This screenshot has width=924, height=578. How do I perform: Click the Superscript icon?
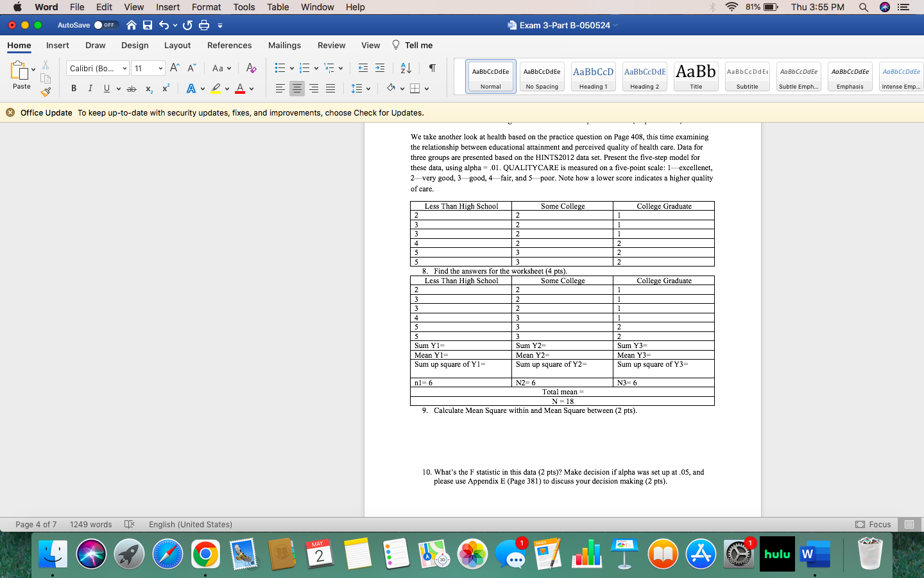(x=166, y=89)
